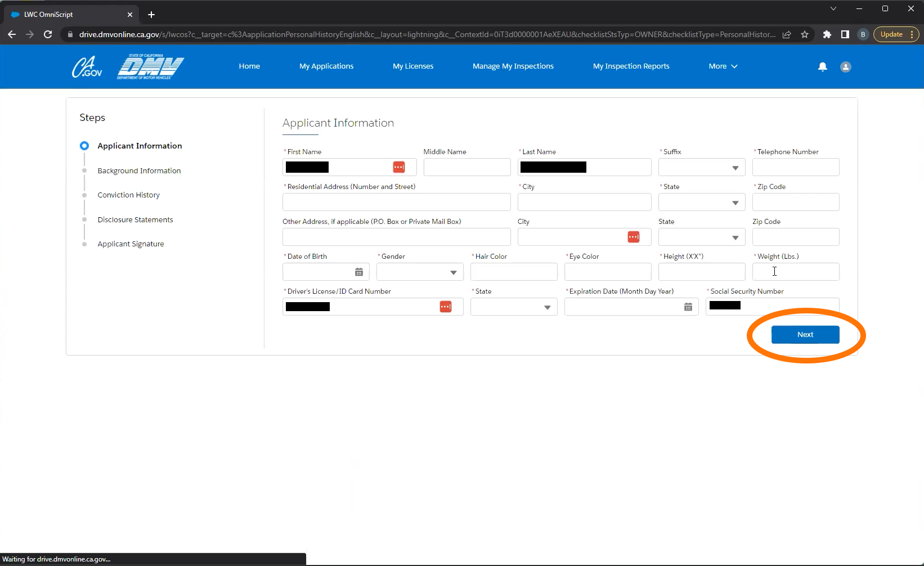Reload the page using the refresh icon
924x566 pixels.
[x=48, y=34]
